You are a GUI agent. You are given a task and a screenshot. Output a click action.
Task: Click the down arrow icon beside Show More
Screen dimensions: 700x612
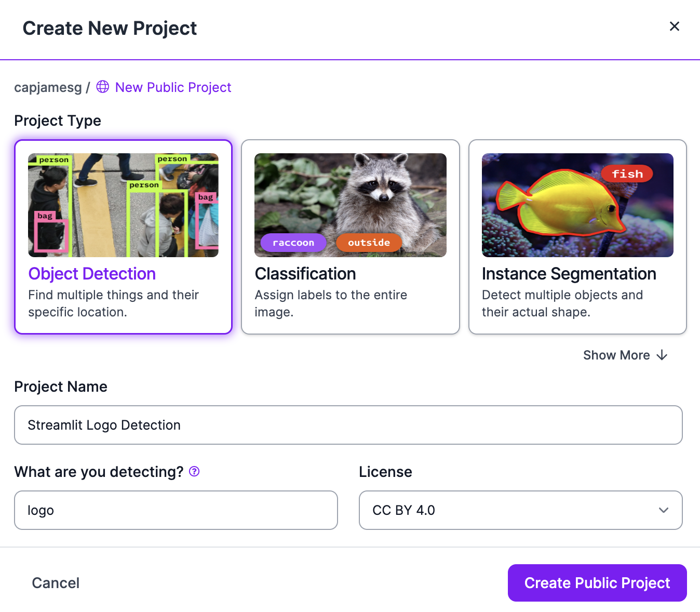click(662, 355)
